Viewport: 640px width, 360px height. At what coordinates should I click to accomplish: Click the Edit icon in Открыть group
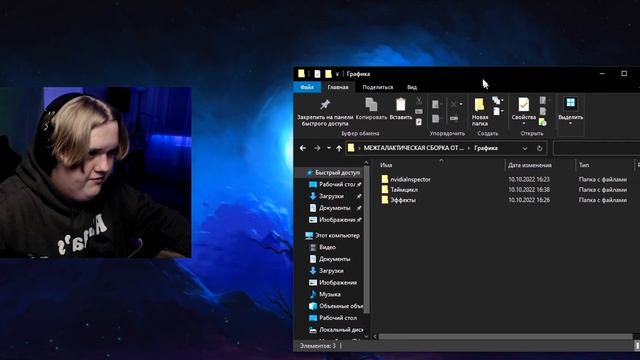(542, 111)
